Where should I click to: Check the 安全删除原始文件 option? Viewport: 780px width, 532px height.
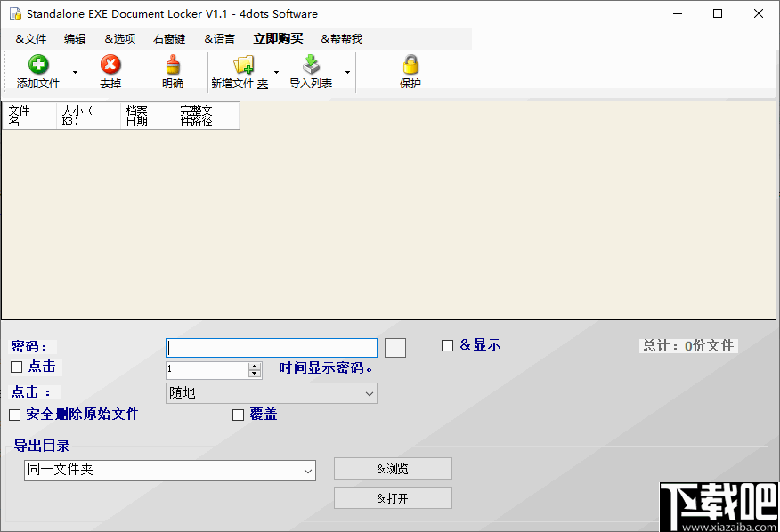pos(15,415)
